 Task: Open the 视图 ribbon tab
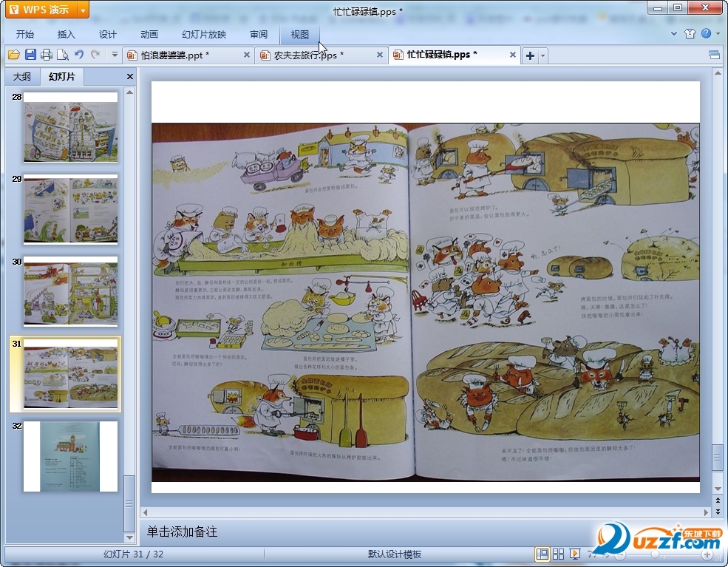pos(299,34)
